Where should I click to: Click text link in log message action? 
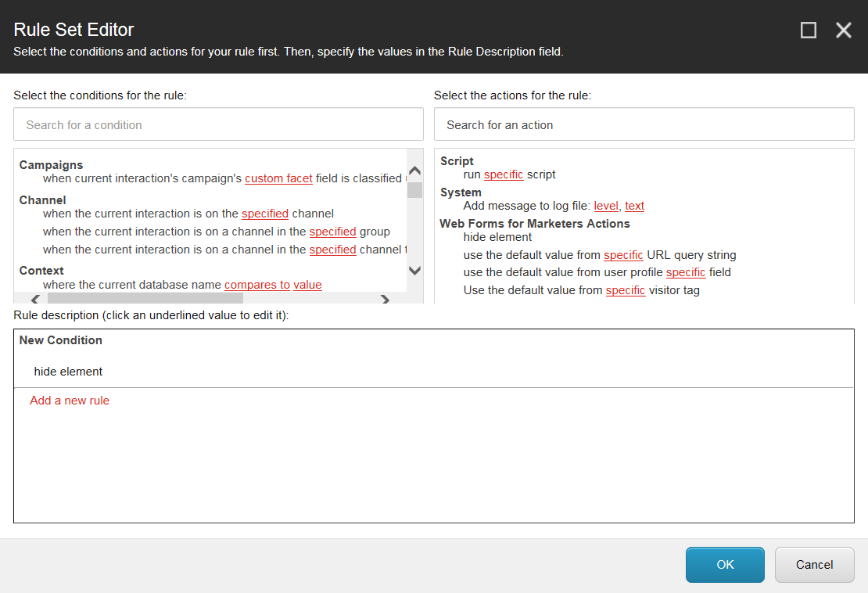click(x=634, y=206)
